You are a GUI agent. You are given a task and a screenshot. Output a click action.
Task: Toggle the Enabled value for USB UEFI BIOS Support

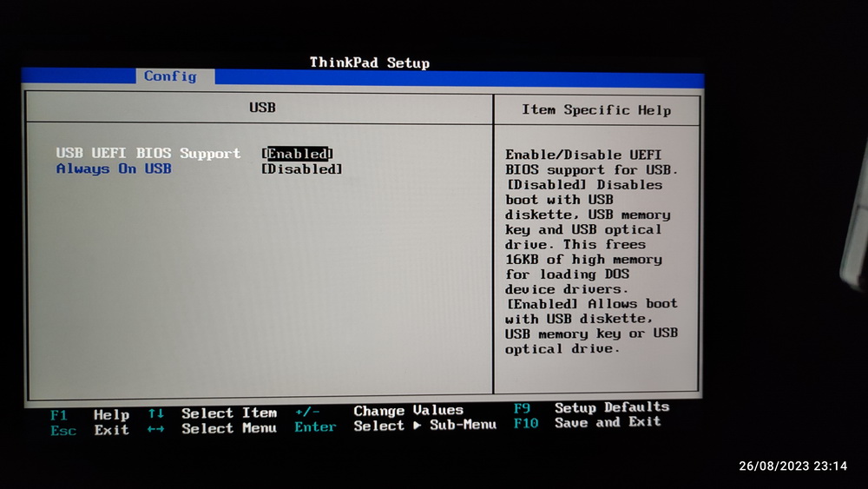(x=298, y=154)
